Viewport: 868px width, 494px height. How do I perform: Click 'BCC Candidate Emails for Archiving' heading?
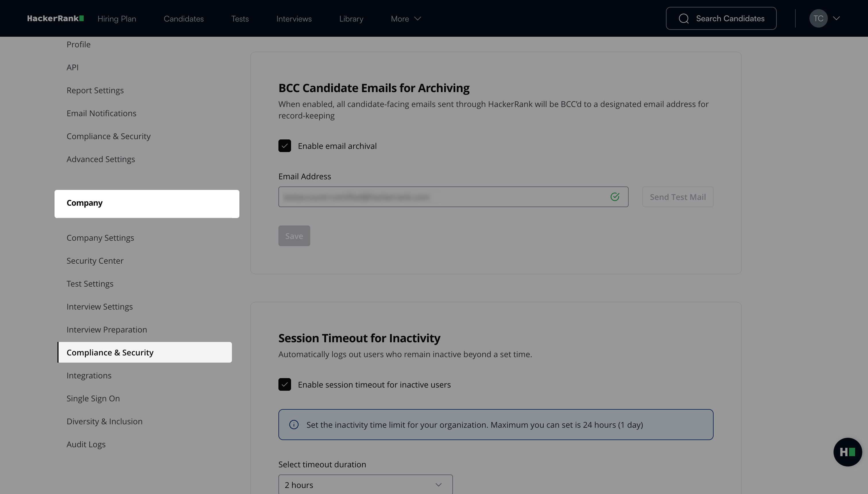point(374,88)
